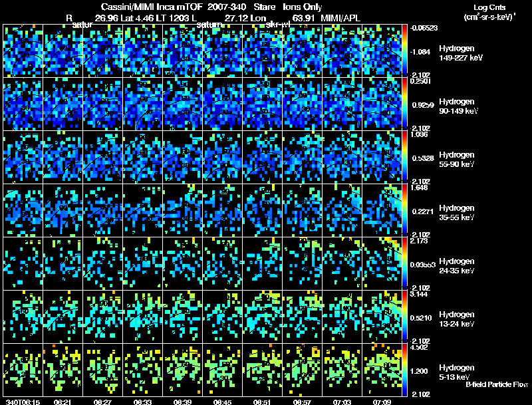Select the 'Hydrogen 24-35 keV' row label
This screenshot has height=405, width=532.
pyautogui.click(x=457, y=265)
